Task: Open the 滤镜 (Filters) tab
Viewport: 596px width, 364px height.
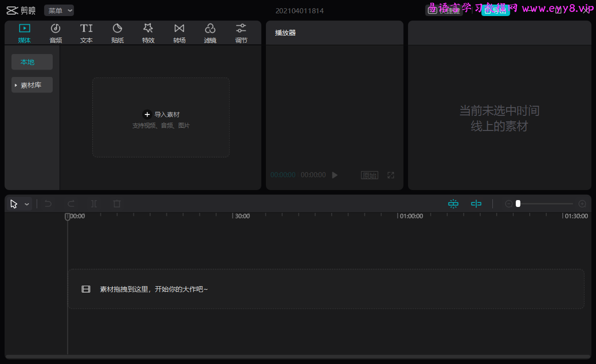Action: coord(210,33)
